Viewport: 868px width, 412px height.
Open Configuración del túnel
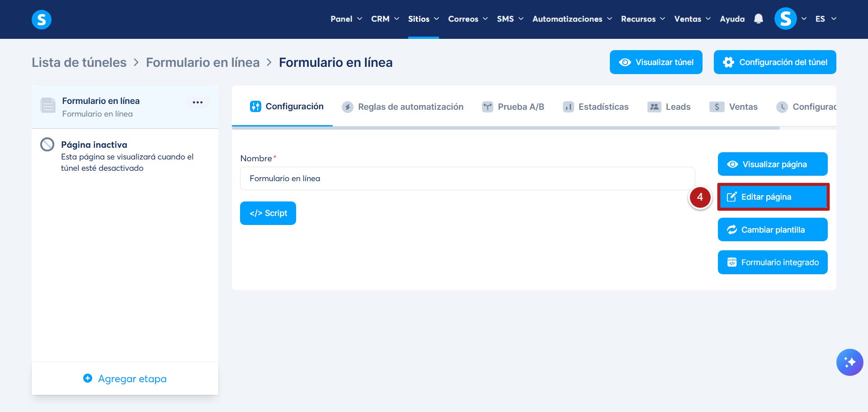pyautogui.click(x=775, y=62)
